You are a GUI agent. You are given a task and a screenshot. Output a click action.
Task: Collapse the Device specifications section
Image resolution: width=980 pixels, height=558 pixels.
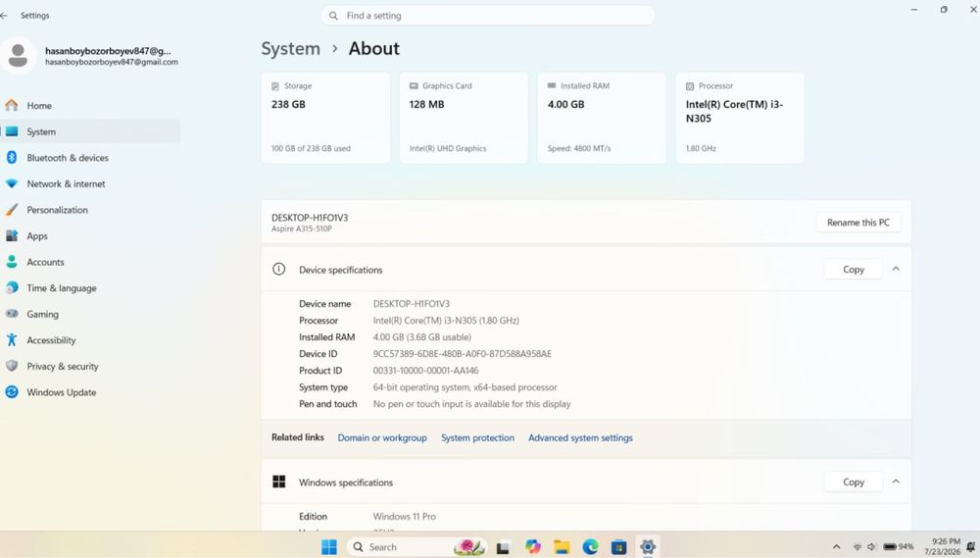(896, 269)
